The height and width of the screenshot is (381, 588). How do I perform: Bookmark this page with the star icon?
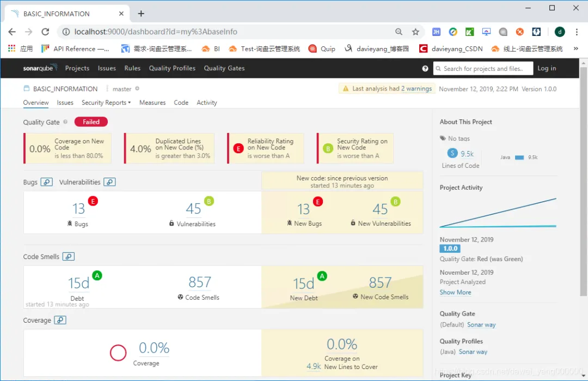coord(415,32)
